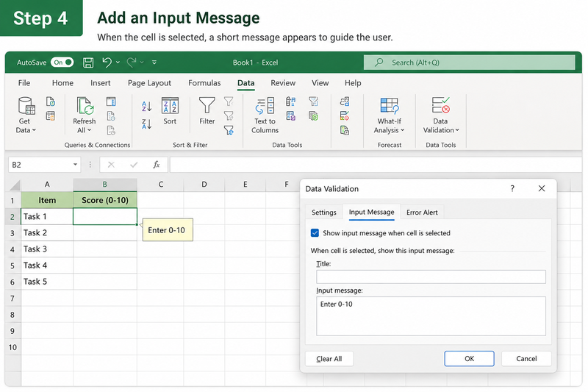
Task: Click the Data Validation dialog help question mark
Action: pyautogui.click(x=512, y=189)
